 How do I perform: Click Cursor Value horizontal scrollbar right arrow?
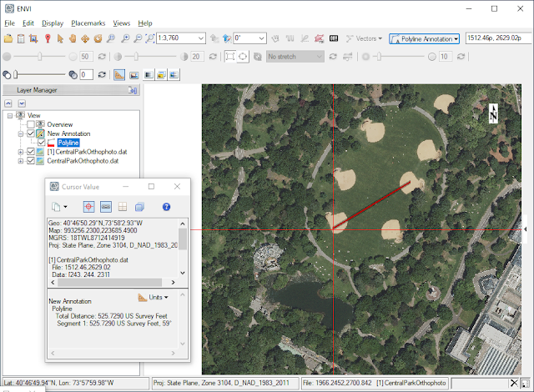173,283
